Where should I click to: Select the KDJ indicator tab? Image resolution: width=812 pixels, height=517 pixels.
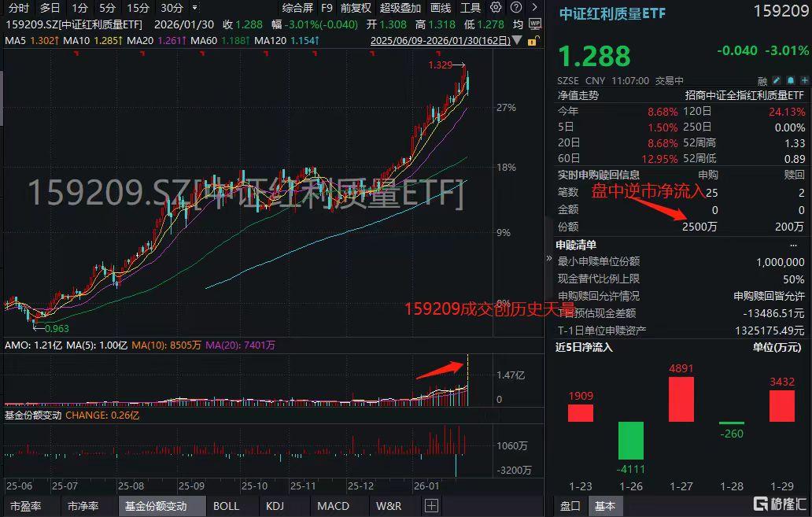[275, 506]
